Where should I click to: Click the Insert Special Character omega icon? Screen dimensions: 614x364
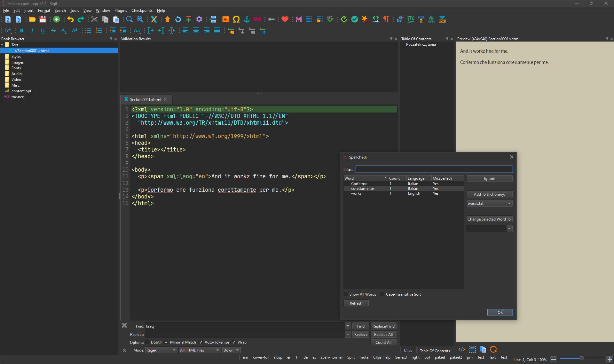pyautogui.click(x=236, y=19)
